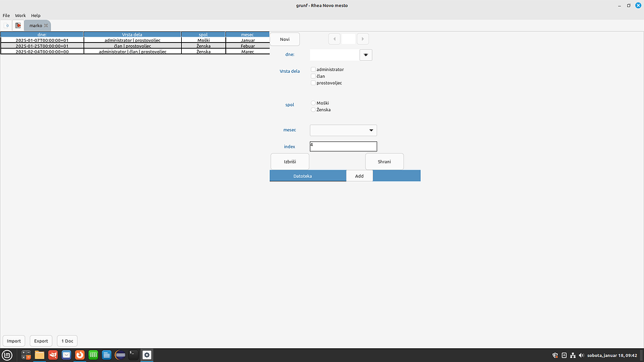Select the Ženska radio button
This screenshot has width=644, height=362.
point(313,109)
